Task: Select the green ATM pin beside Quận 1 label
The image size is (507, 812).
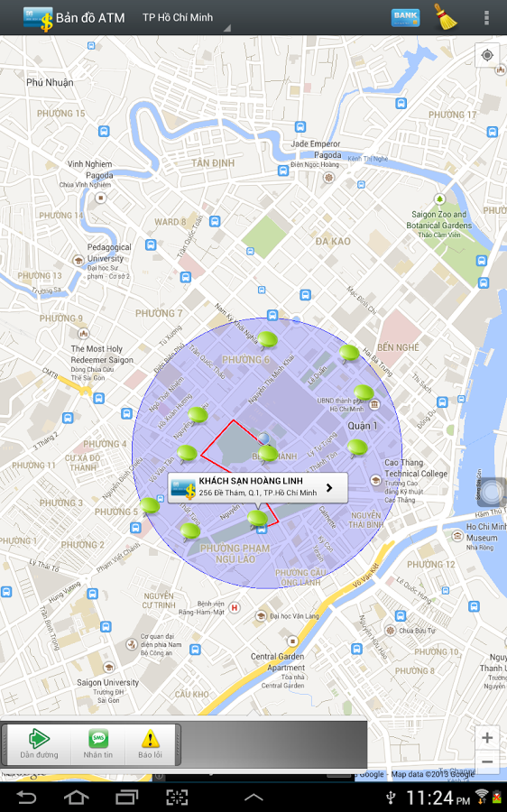Action: [357, 448]
